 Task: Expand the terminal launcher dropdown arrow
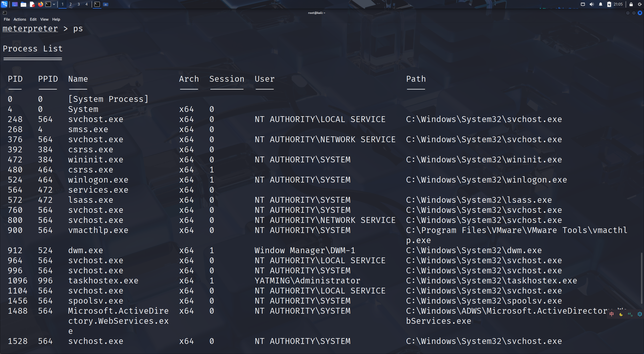54,4
